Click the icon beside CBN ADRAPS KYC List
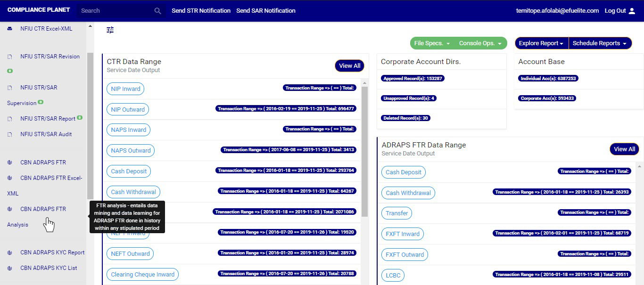The height and width of the screenshot is (285, 644). pyautogui.click(x=10, y=269)
